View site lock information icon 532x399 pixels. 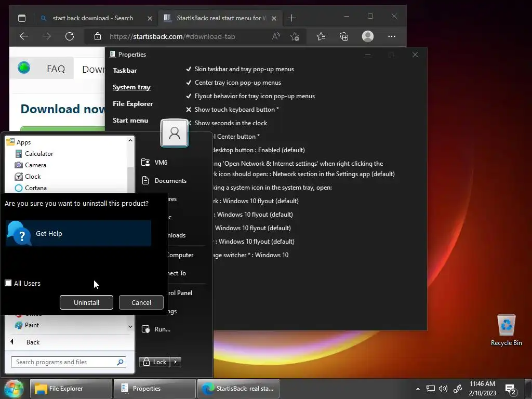point(98,36)
